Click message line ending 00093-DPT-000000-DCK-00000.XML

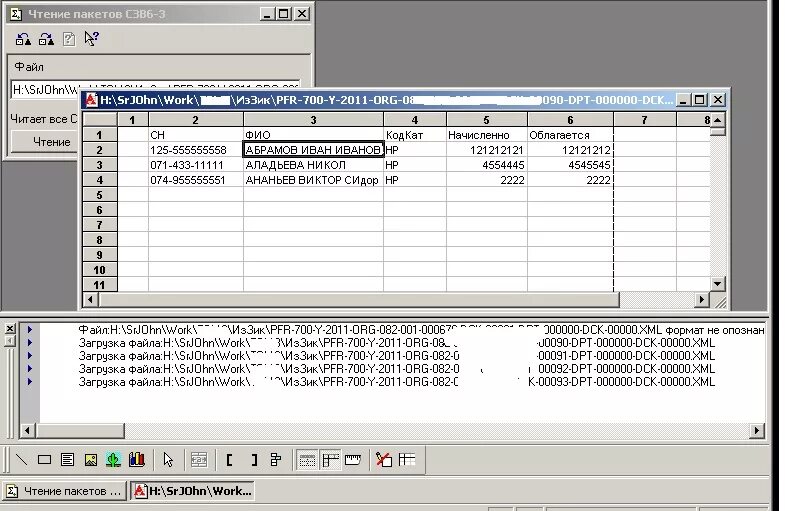pyautogui.click(x=397, y=382)
